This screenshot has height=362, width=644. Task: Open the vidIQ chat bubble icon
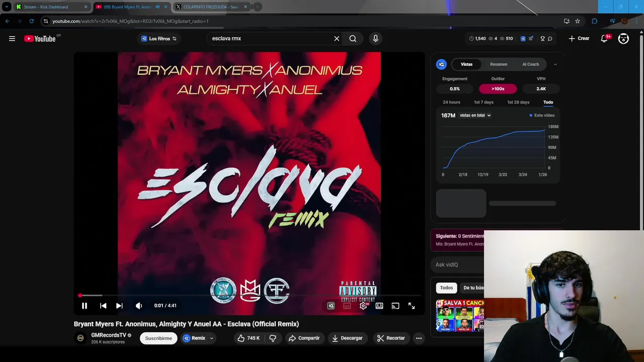click(550, 39)
